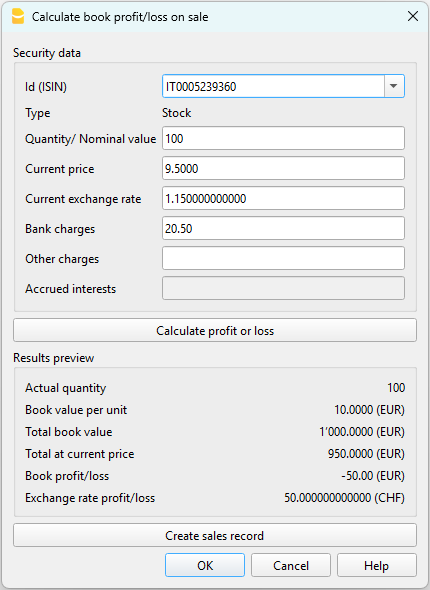Click the Book profit/loss label

pyautogui.click(x=67, y=476)
